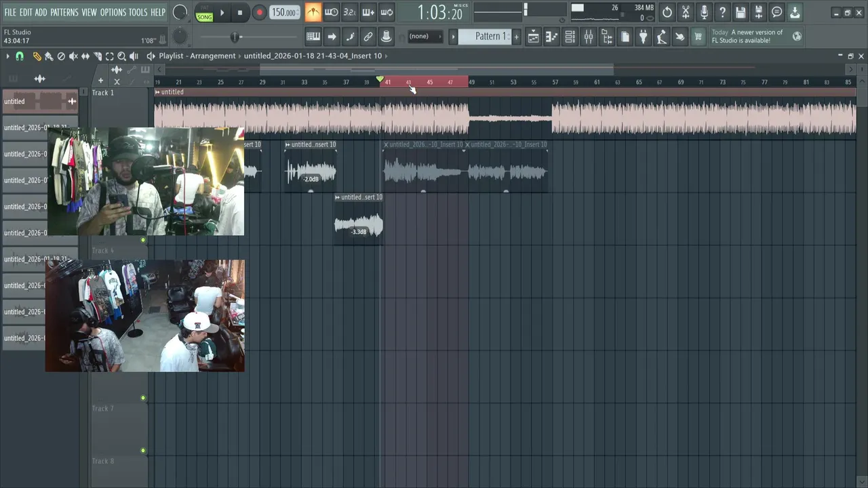Click the 'untitled' clip in the picker
Image resolution: width=868 pixels, height=488 pixels.
click(41, 102)
